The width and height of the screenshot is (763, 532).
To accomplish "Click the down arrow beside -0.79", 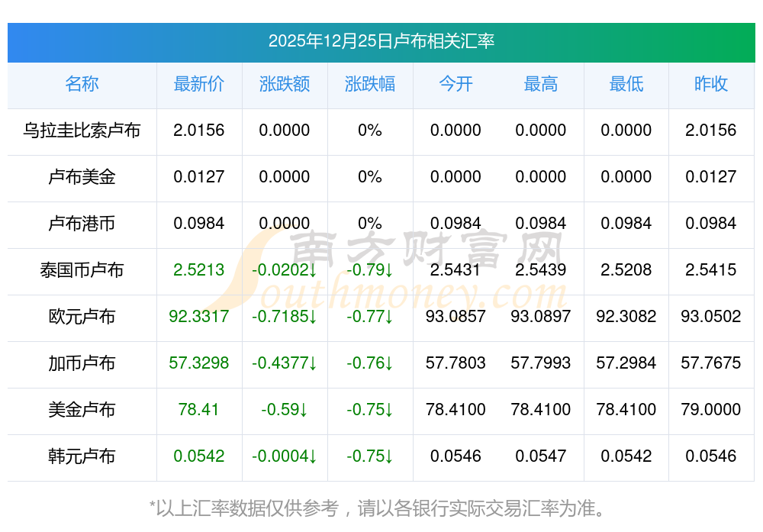I will [388, 271].
